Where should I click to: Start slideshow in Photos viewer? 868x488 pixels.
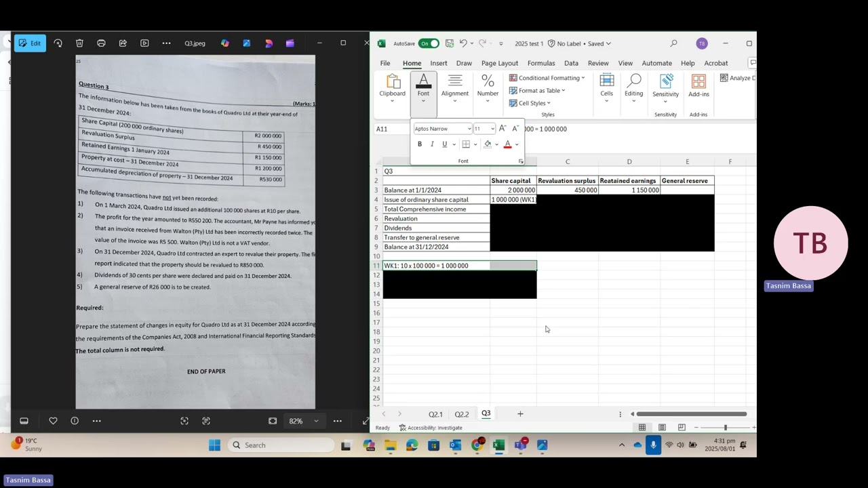[x=144, y=43]
